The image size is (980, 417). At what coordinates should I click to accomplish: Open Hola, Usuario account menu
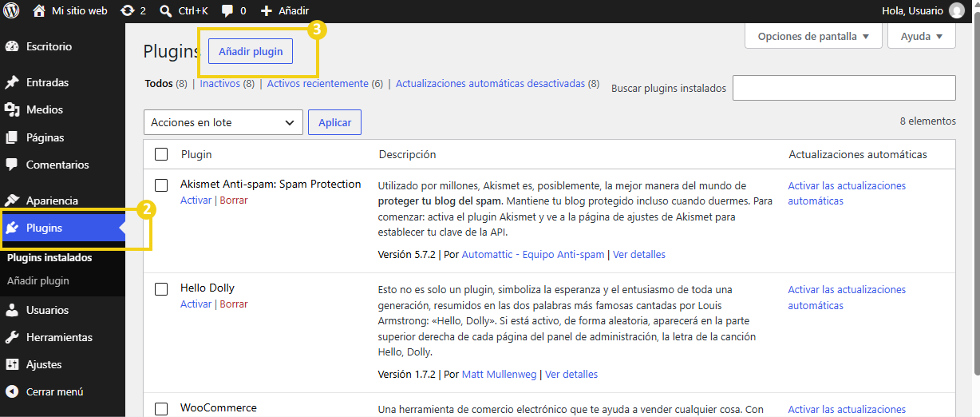pos(923,10)
